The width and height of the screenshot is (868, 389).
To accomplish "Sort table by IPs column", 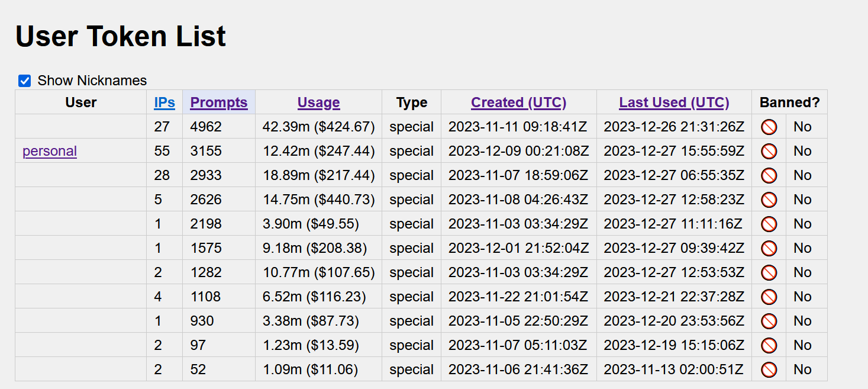I will point(164,102).
